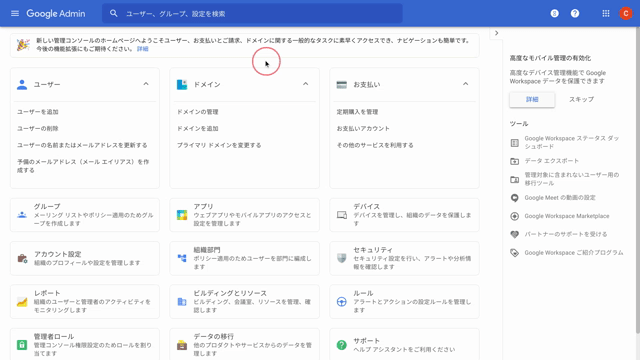Click the ユーザー person icon
This screenshot has height=360, width=640.
click(22, 84)
